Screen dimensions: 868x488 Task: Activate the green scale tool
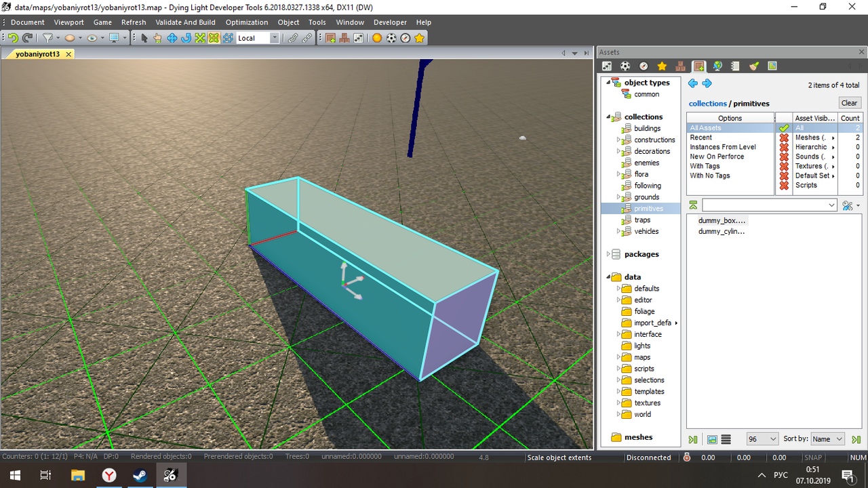(200, 38)
